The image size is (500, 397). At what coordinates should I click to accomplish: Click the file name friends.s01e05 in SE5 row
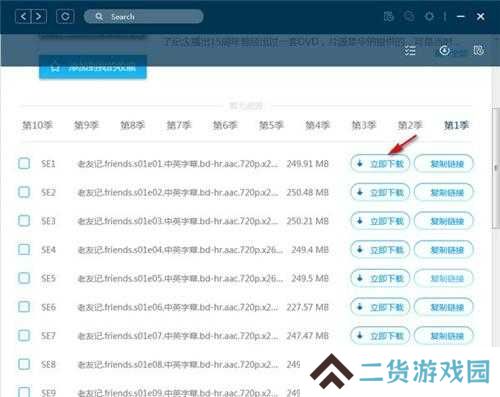click(180, 278)
